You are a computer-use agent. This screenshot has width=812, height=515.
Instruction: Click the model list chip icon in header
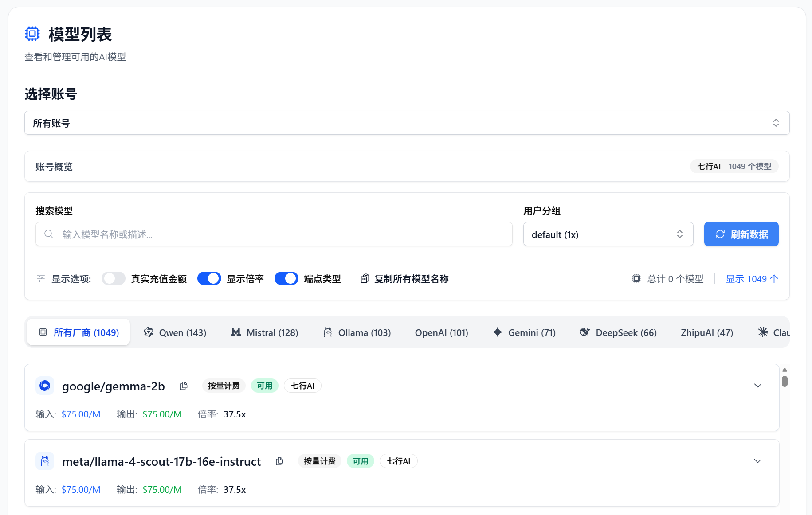(x=32, y=34)
